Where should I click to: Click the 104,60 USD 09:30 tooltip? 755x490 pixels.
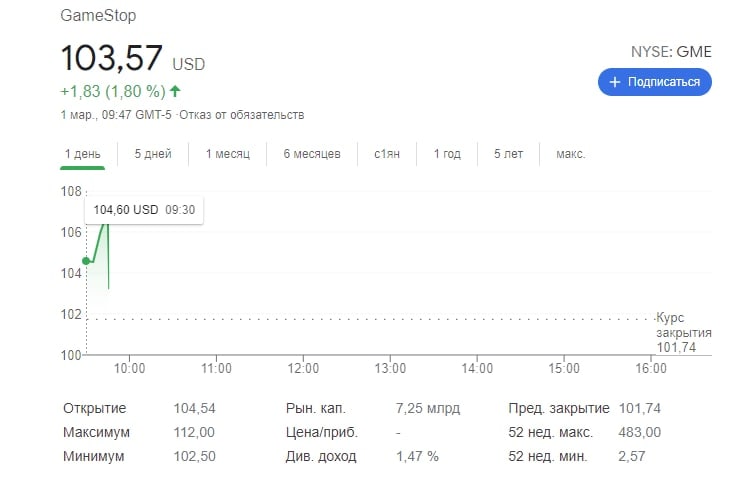pos(144,210)
